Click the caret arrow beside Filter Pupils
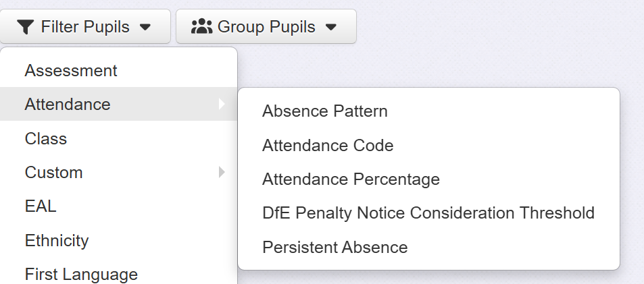Image resolution: width=644 pixels, height=284 pixels. pos(145,28)
